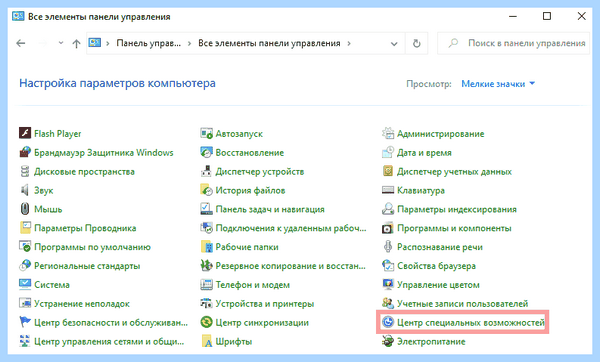Image resolution: width=600 pixels, height=362 pixels.
Task: Open Подключения к удаленным рабочим столам link
Action: click(x=291, y=228)
